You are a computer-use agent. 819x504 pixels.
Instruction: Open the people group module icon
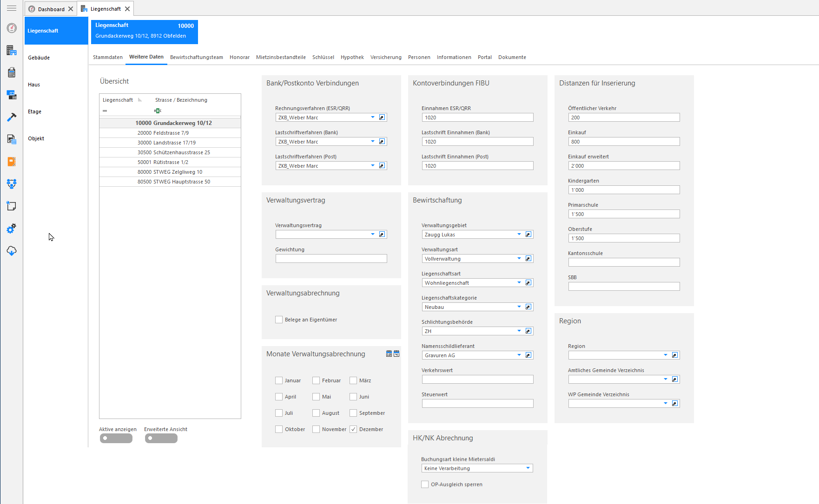[x=12, y=184]
